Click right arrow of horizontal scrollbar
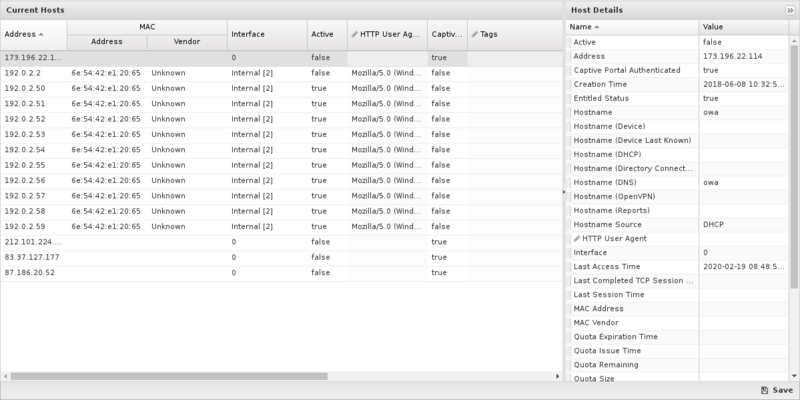The image size is (800, 400). (556, 377)
